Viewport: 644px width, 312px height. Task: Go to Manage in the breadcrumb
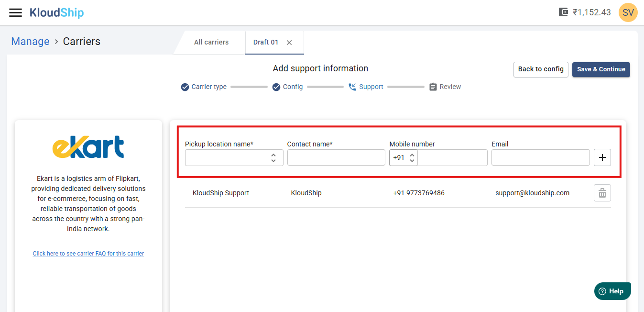pos(31,41)
